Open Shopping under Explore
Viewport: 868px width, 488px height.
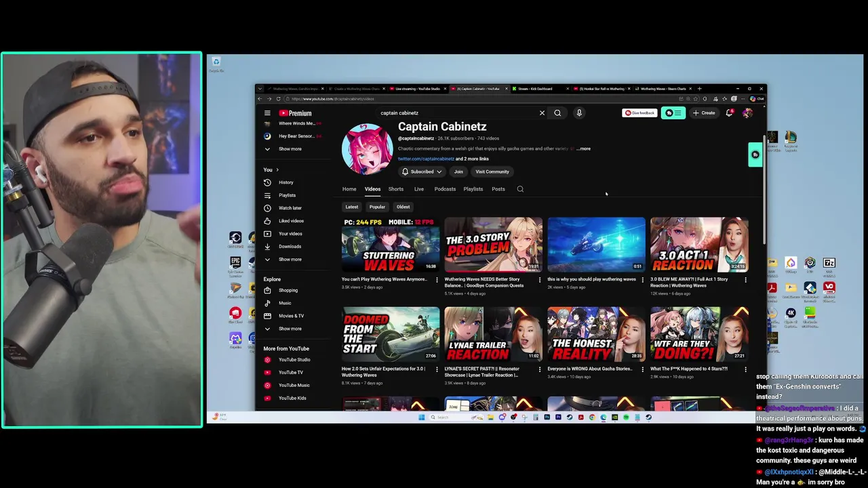(x=288, y=290)
